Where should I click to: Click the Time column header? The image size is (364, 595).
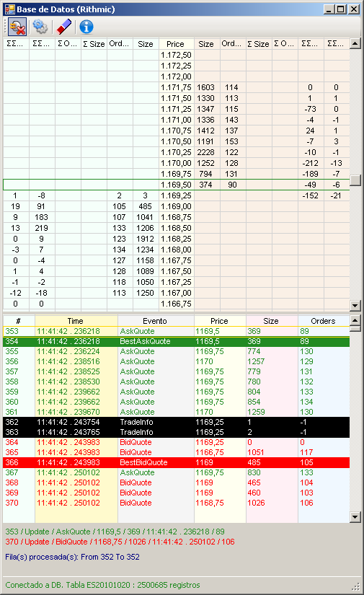point(76,321)
